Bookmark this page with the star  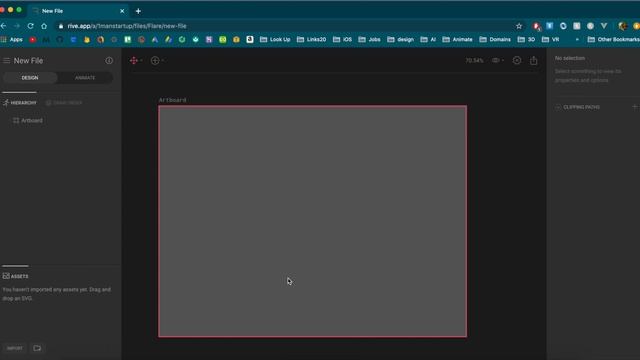[x=519, y=26]
